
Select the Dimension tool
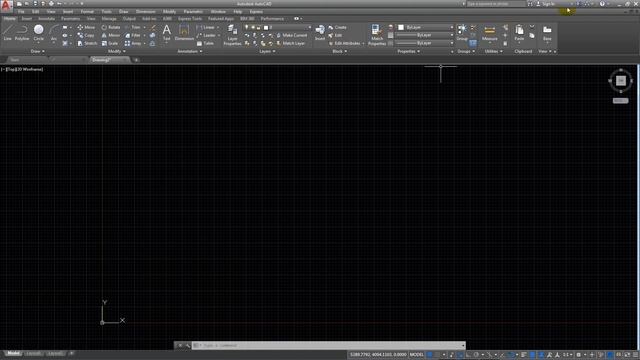coord(184,32)
